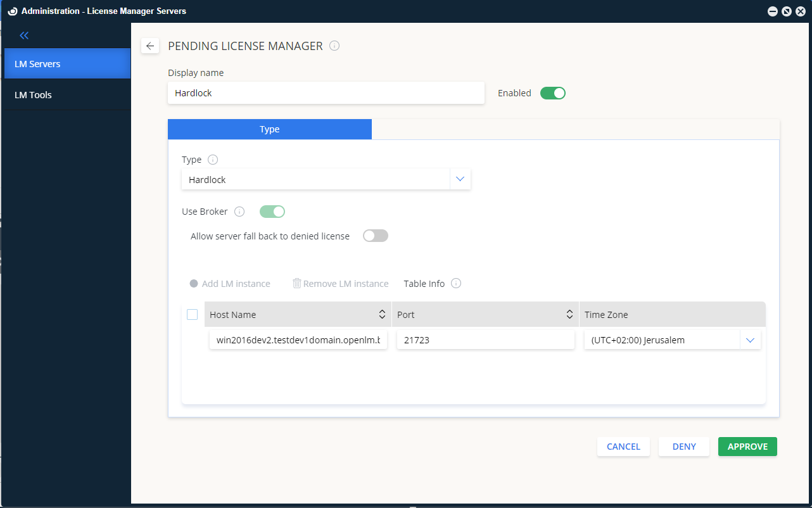812x508 pixels.
Task: Click info icon next to Type label
Action: [213, 160]
